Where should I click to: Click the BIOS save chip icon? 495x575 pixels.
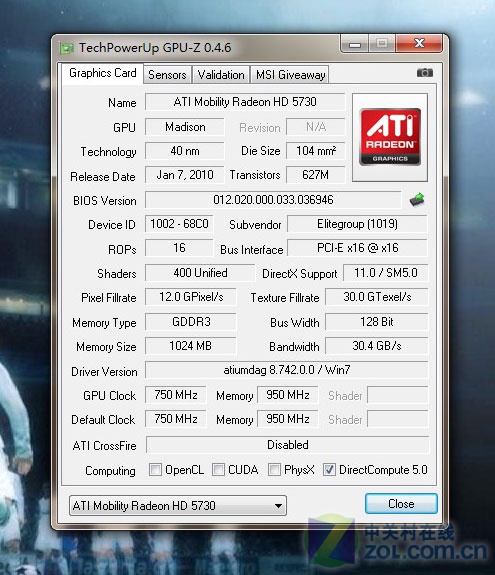pos(417,199)
